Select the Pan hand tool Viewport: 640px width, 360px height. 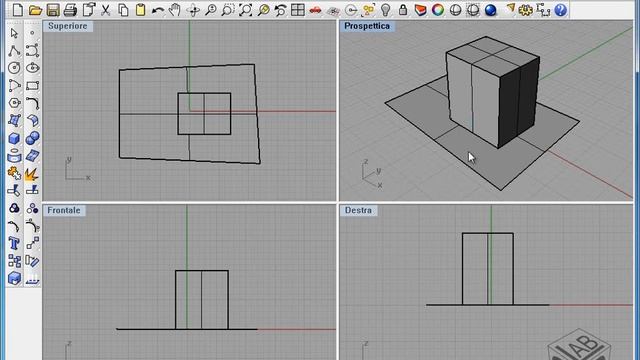175,9
